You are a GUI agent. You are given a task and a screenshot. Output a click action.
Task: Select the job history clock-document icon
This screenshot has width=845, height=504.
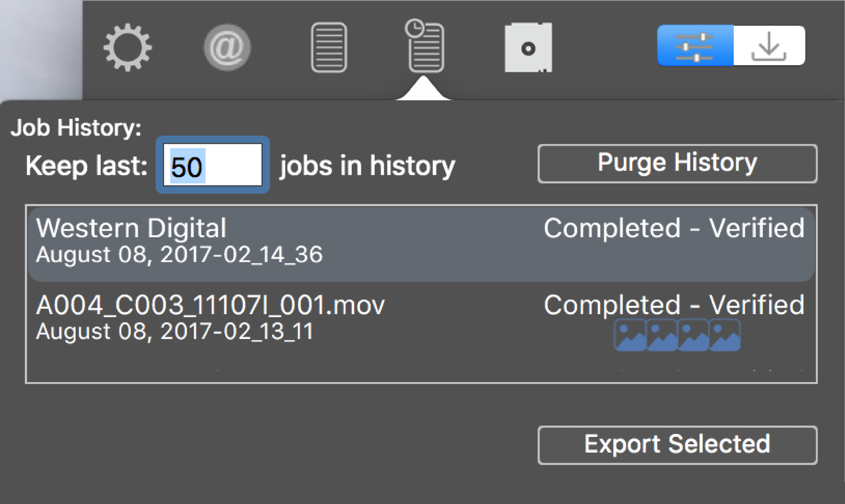425,46
